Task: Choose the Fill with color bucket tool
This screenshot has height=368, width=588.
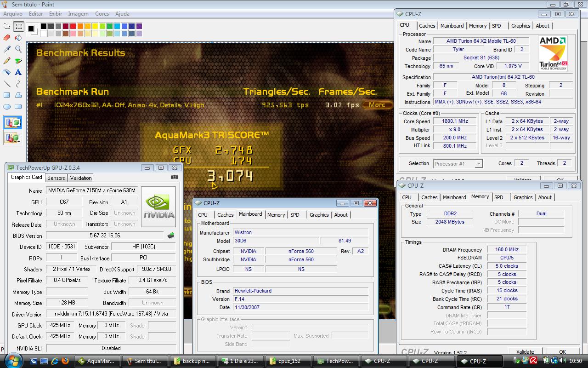Action: pyautogui.click(x=18, y=38)
